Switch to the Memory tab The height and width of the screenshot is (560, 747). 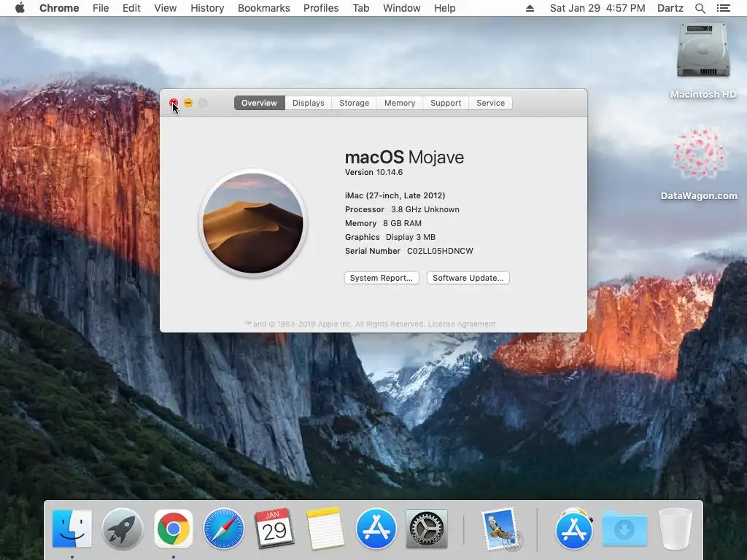400,103
